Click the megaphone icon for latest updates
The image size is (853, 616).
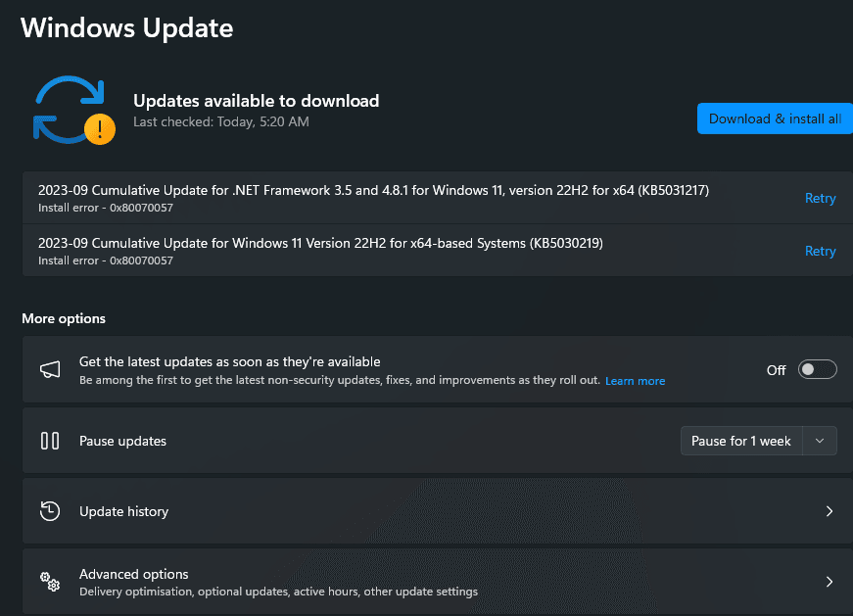click(x=50, y=370)
